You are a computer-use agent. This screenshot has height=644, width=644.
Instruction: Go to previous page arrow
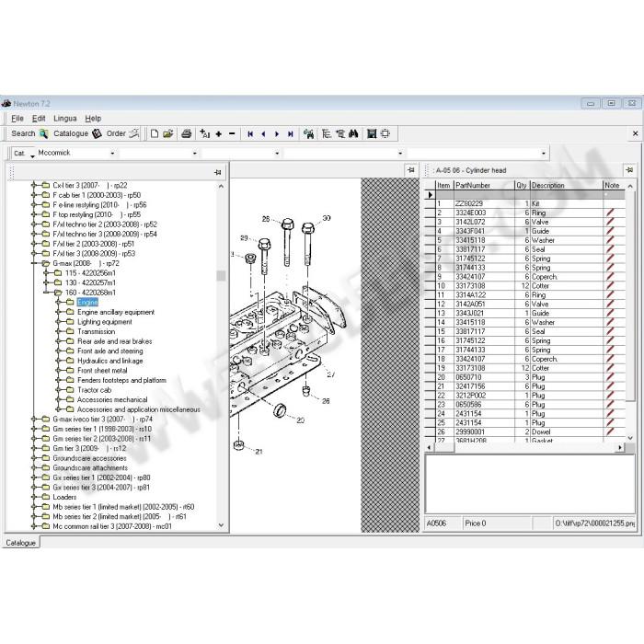[x=263, y=134]
